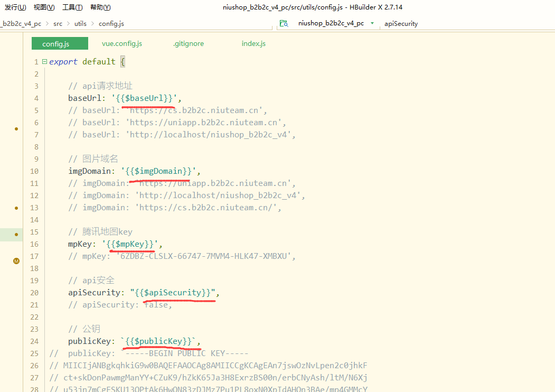This screenshot has width=555, height=392.
Task: Open the 帮助(Y) menu
Action: [100, 7]
